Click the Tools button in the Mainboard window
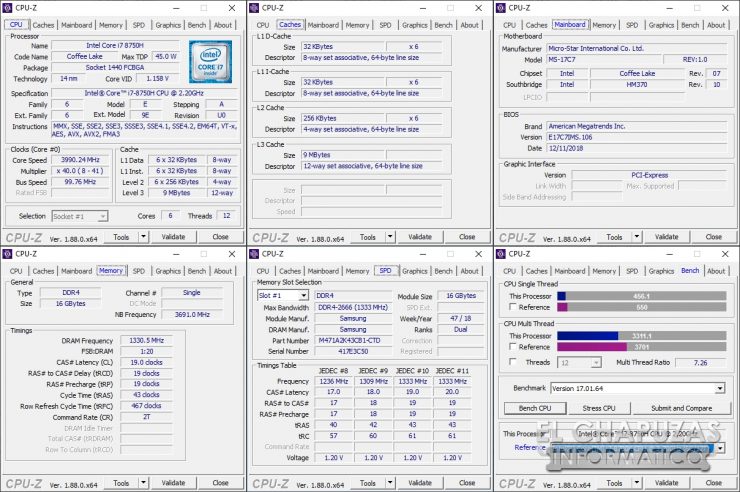Viewport: 740px width, 492px height. click(614, 237)
